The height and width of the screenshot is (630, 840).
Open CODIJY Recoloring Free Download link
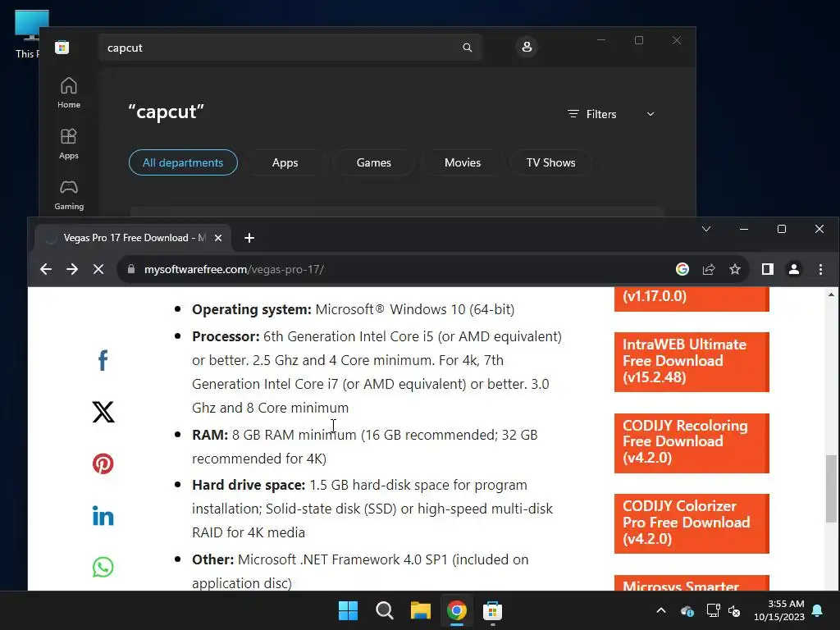(x=692, y=442)
